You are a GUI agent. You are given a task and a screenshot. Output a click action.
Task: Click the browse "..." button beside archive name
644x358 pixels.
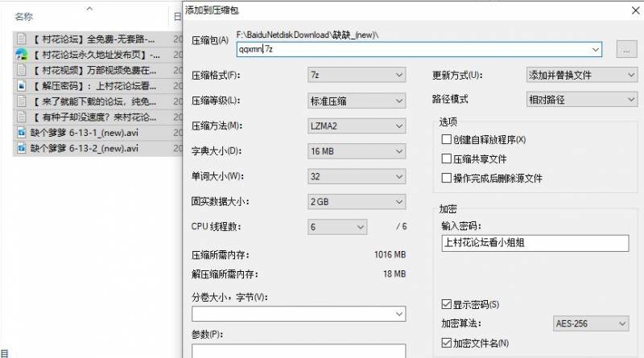click(x=625, y=50)
